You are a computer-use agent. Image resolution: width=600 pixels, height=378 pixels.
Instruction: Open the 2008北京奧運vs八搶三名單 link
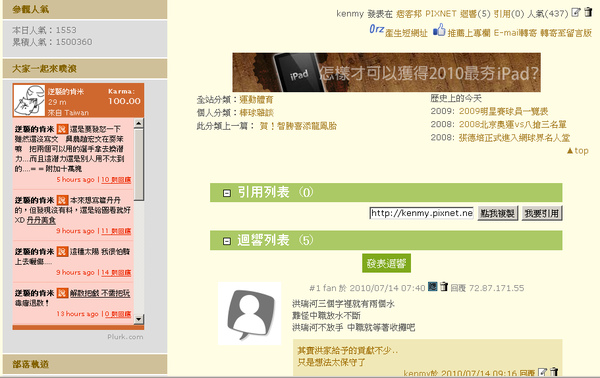tap(512, 124)
